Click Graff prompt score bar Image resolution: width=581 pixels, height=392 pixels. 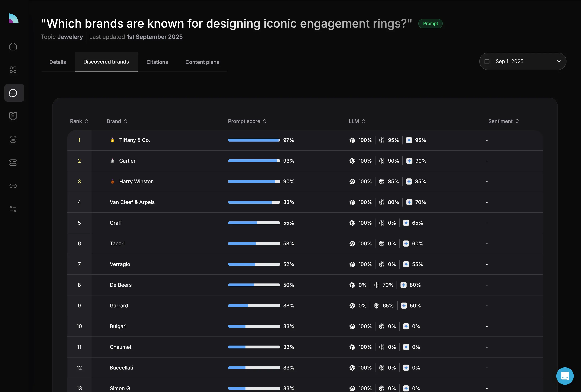254,223
